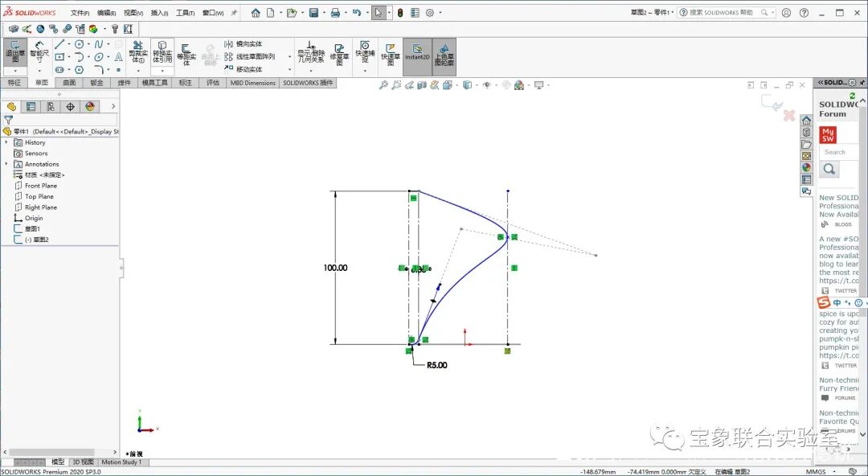Click the R5.00 radius dimension
Image resolution: width=868 pixels, height=476 pixels.
[436, 366]
